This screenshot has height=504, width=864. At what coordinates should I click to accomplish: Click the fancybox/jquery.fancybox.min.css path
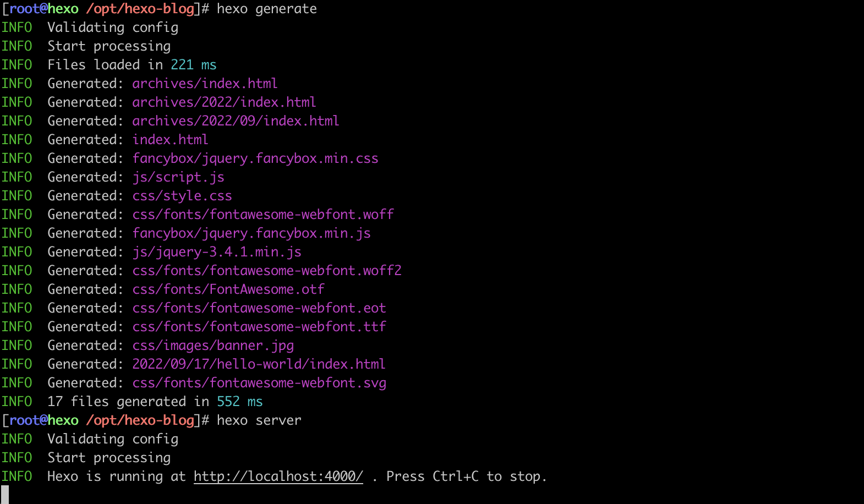coord(255,158)
